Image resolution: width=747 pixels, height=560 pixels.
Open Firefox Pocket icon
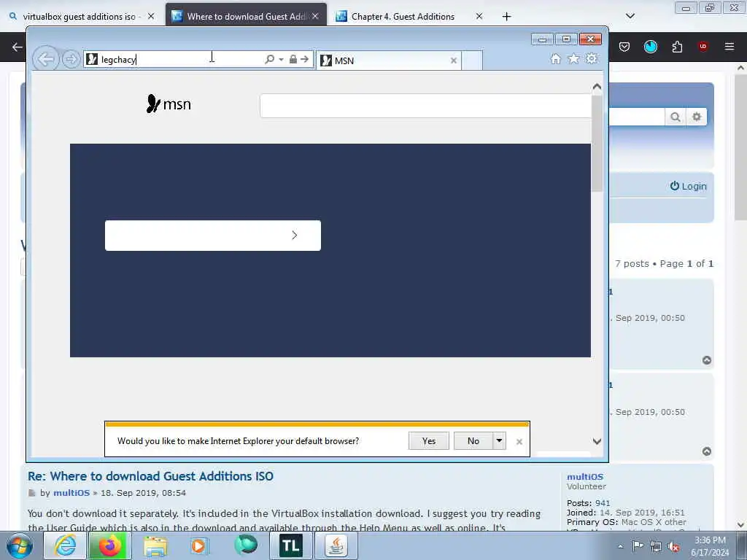(624, 46)
